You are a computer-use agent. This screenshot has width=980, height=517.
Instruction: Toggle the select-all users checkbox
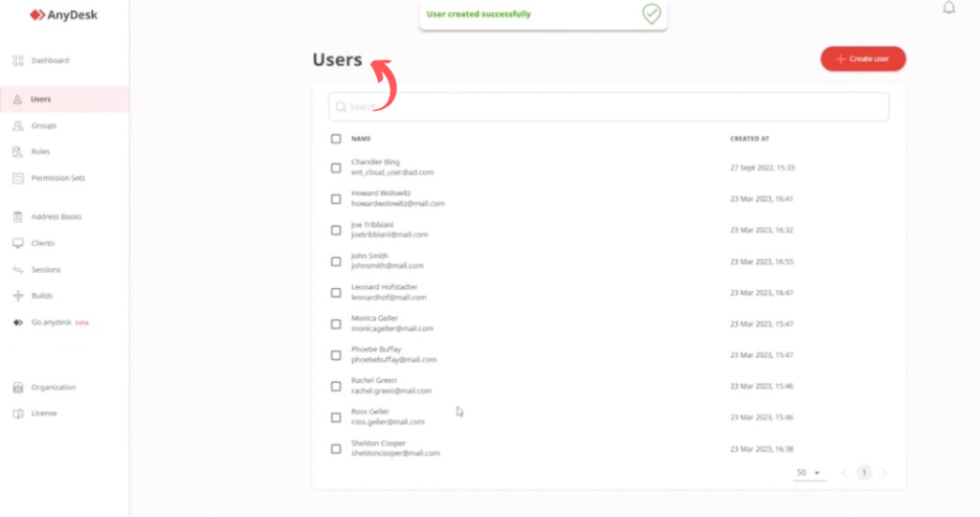click(x=336, y=139)
